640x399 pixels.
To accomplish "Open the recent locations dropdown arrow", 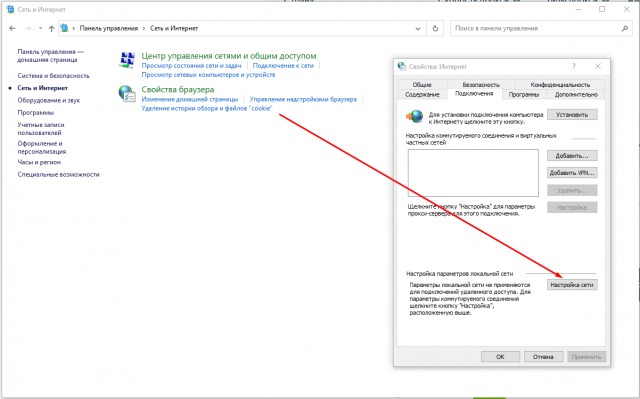I will tap(40, 28).
